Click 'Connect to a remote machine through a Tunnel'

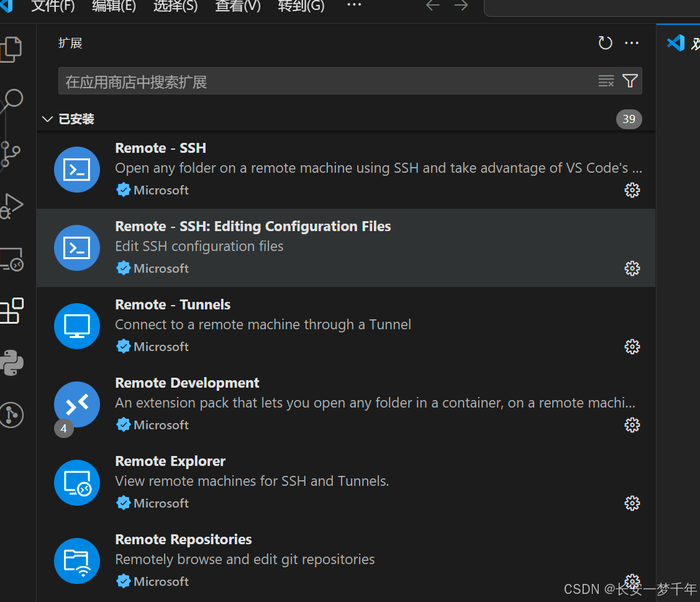(263, 325)
